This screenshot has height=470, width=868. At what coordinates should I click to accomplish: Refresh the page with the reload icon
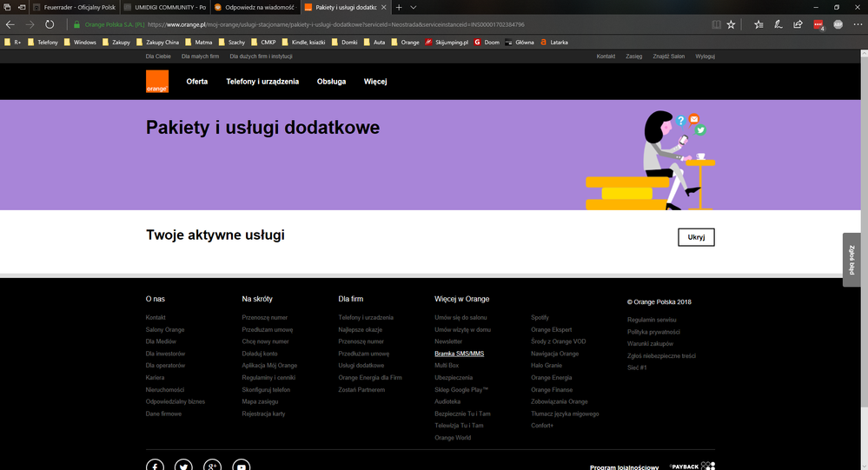(50, 24)
